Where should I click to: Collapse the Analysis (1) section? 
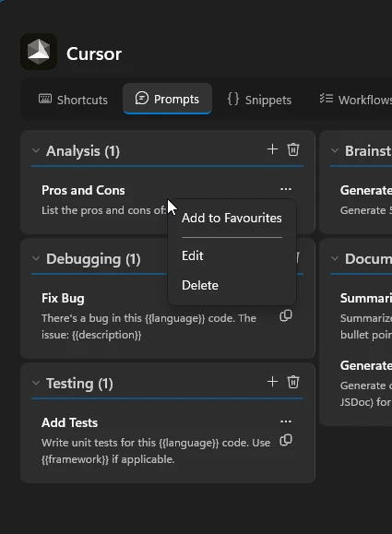pos(36,150)
